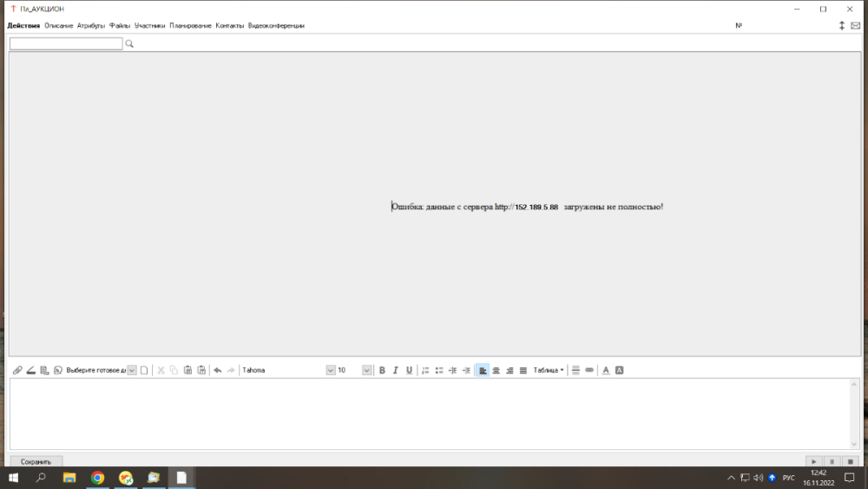This screenshot has width=868, height=489.
Task: Show hidden system tray icons
Action: [731, 478]
